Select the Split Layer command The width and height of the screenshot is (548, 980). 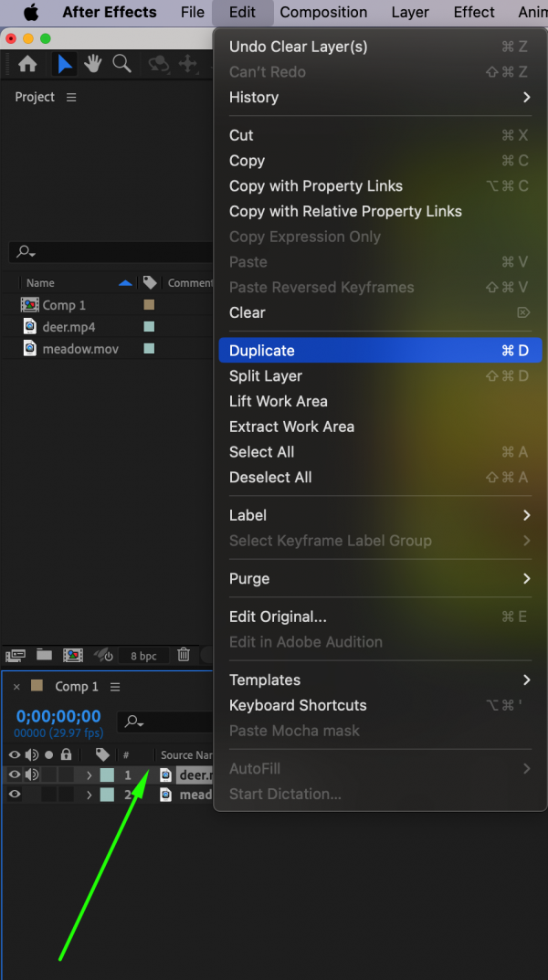[265, 375]
